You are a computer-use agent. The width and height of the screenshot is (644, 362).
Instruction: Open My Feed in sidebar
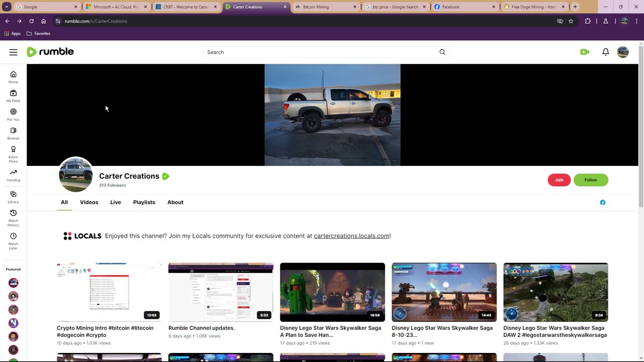(x=13, y=96)
